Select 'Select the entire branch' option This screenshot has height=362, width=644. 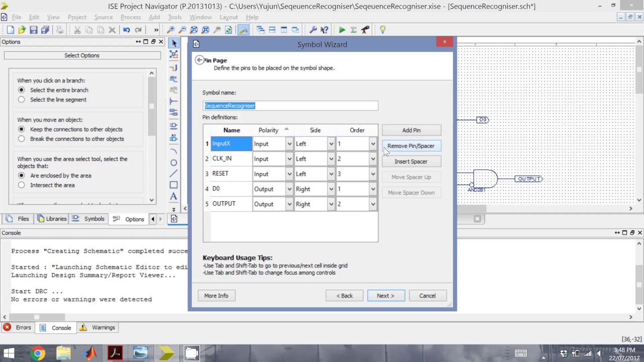pos(21,90)
